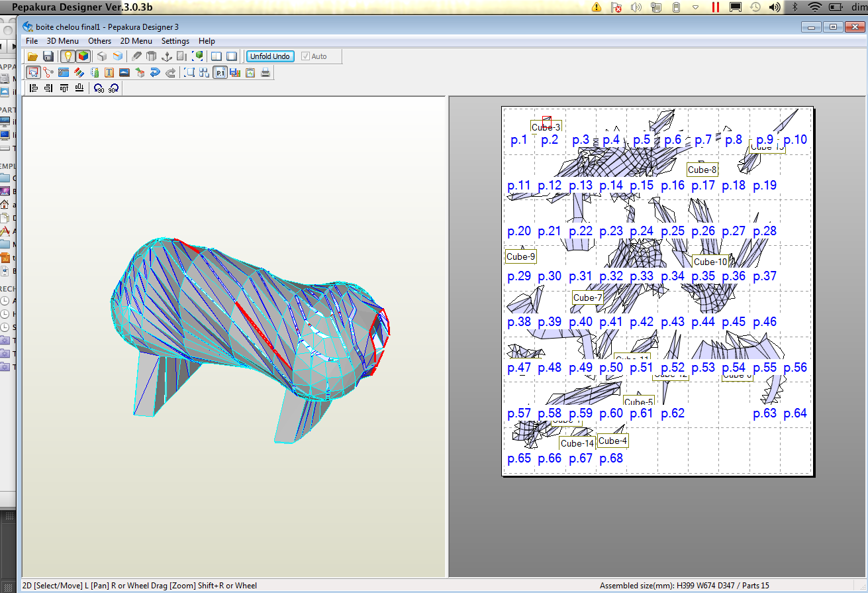Select the Cube-10 part label
Viewport: 868px width, 593px height.
click(x=710, y=262)
